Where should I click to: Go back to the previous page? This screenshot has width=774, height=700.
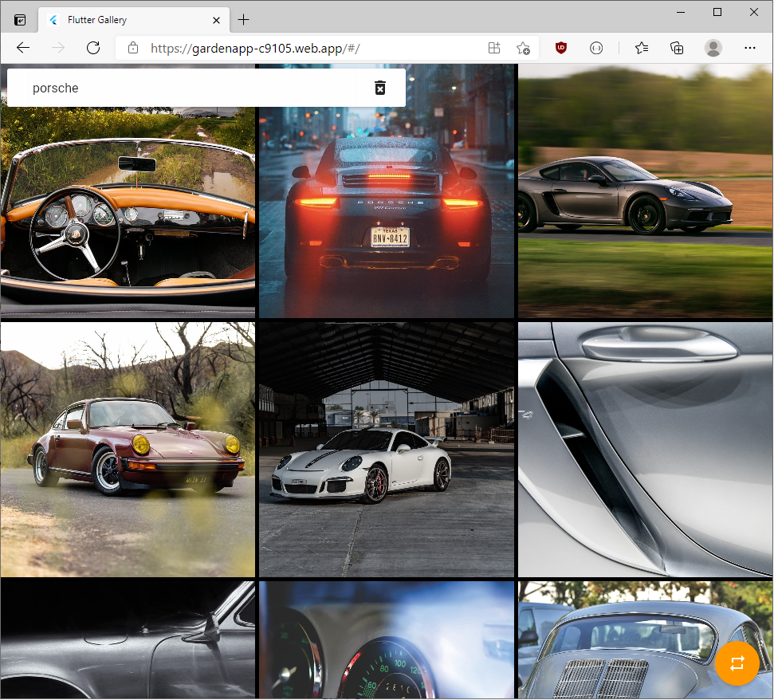(x=23, y=48)
